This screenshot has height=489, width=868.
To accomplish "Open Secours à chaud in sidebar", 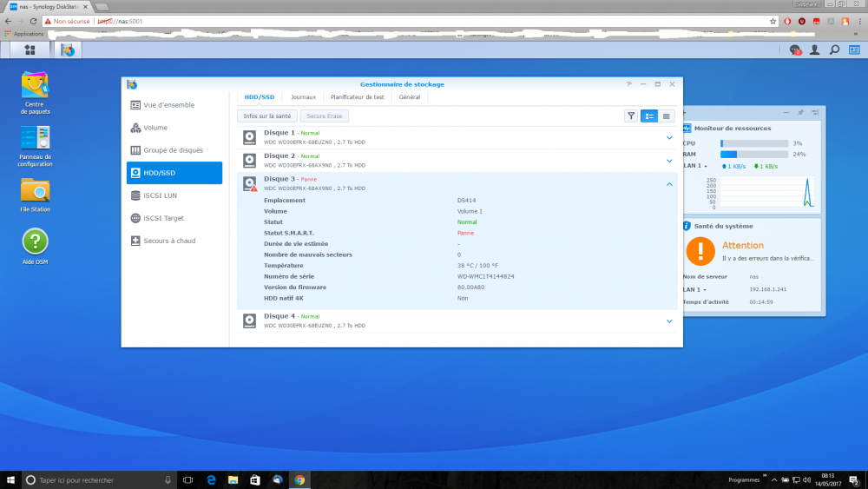I will (174, 241).
